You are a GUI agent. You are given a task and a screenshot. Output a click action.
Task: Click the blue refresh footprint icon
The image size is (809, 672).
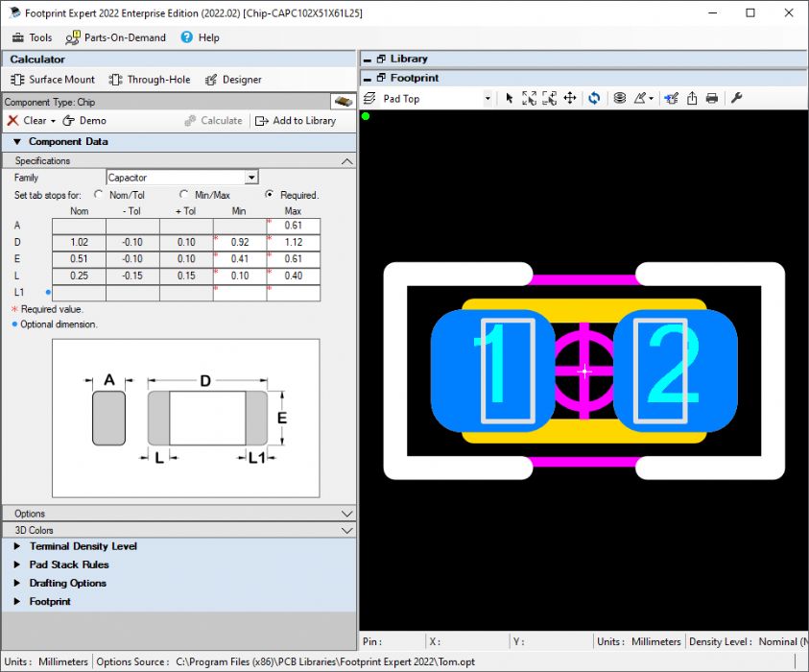[594, 98]
